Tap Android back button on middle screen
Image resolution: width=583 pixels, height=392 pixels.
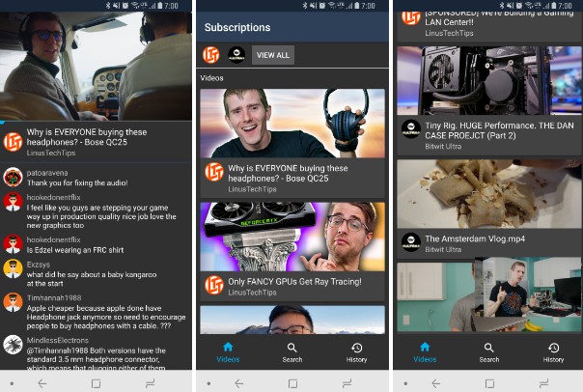point(239,383)
